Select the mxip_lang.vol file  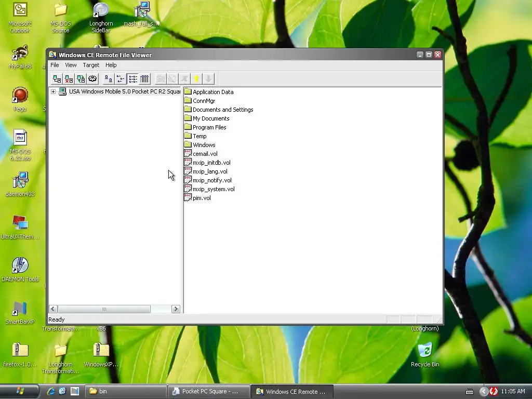[x=206, y=171]
